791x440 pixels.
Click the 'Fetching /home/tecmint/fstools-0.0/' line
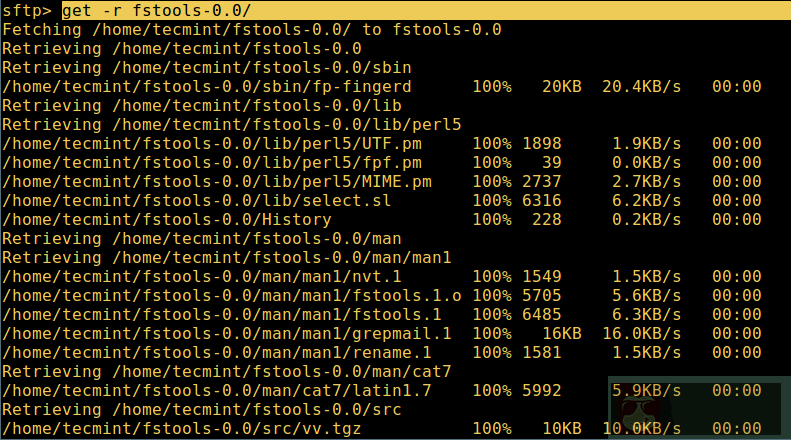[252, 29]
